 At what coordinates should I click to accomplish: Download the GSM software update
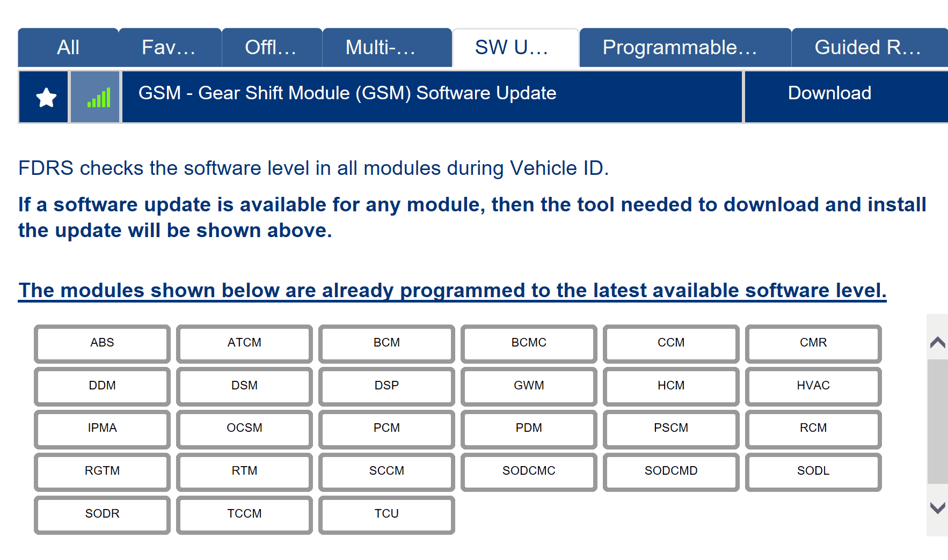pyautogui.click(x=829, y=93)
